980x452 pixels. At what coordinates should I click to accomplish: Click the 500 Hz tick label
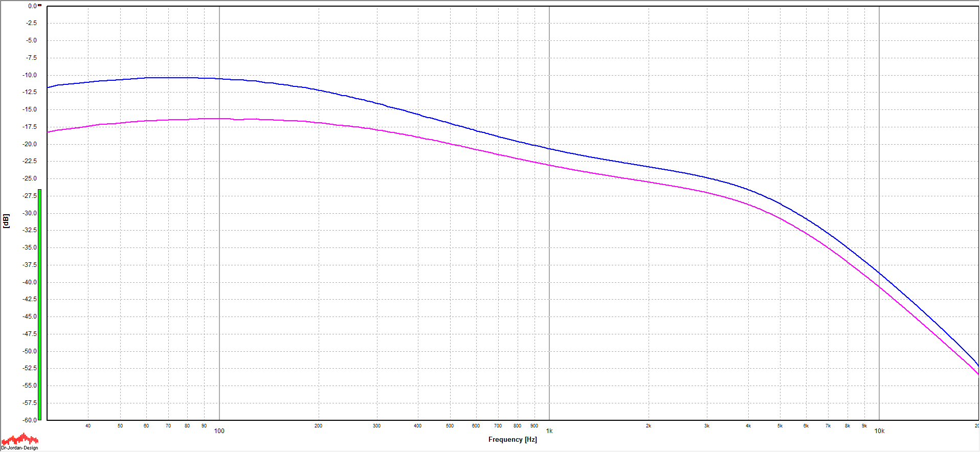450,426
